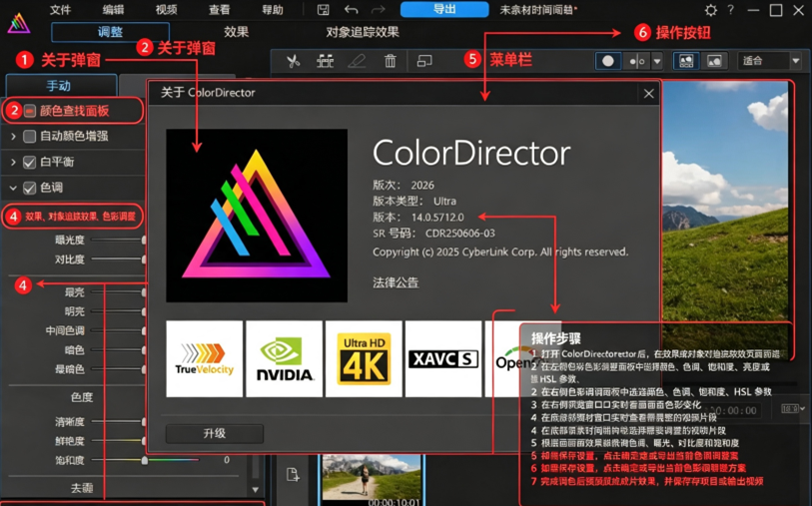Click the 鲜艳度 slider

(118, 441)
